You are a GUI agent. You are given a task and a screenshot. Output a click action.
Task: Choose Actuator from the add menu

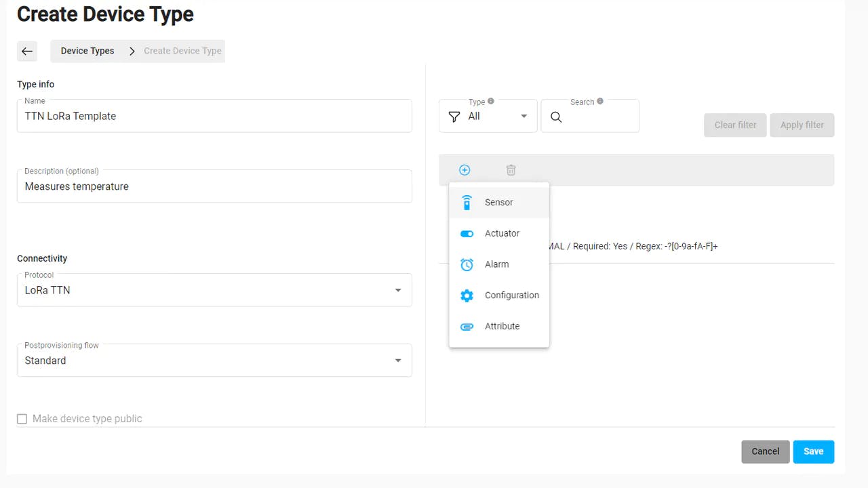499,233
